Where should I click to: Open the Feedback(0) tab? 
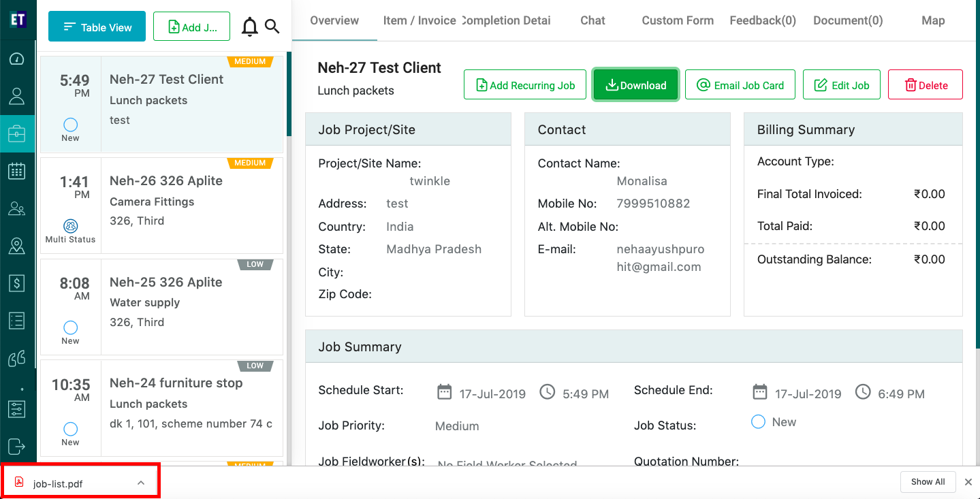(763, 20)
